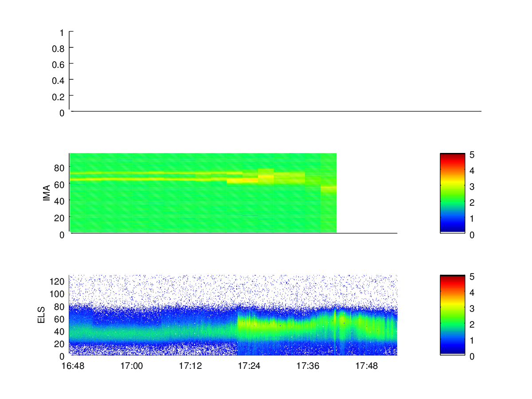The width and height of the screenshot is (532, 399).
Task: Click the 5 label on the ELS colorbar
Action: pos(472,277)
